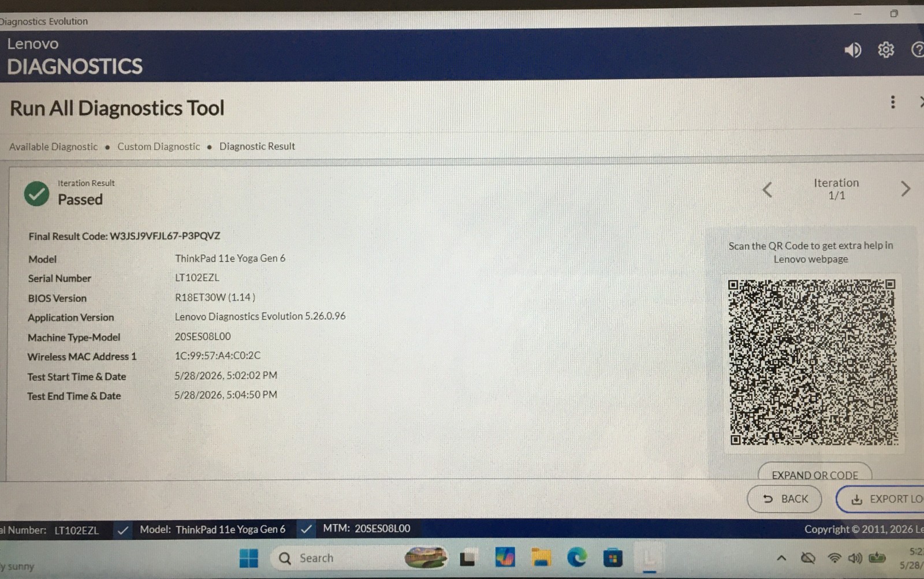The width and height of the screenshot is (924, 579).
Task: Click serial number LT102EZL in results table
Action: (197, 277)
